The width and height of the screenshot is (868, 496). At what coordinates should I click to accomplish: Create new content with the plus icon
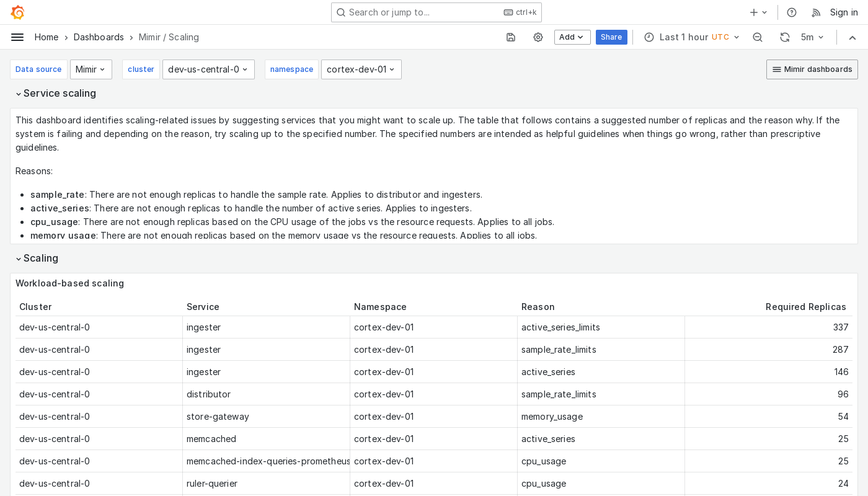click(754, 12)
